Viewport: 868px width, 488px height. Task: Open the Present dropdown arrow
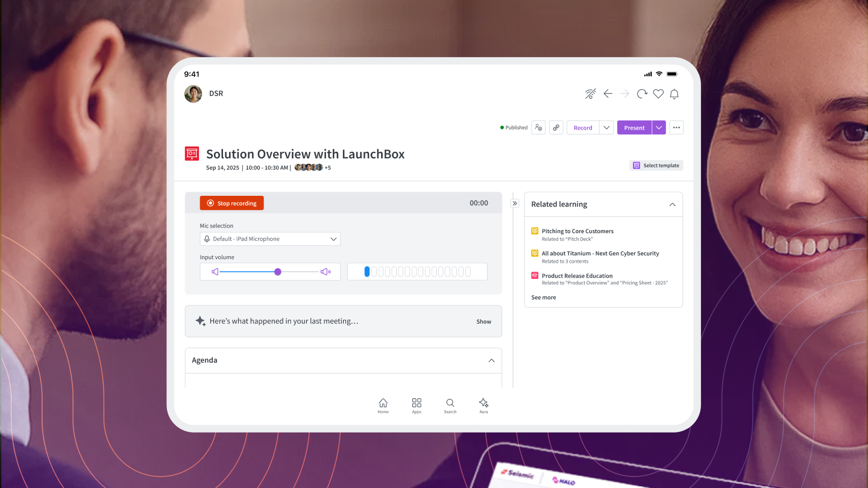click(x=659, y=128)
